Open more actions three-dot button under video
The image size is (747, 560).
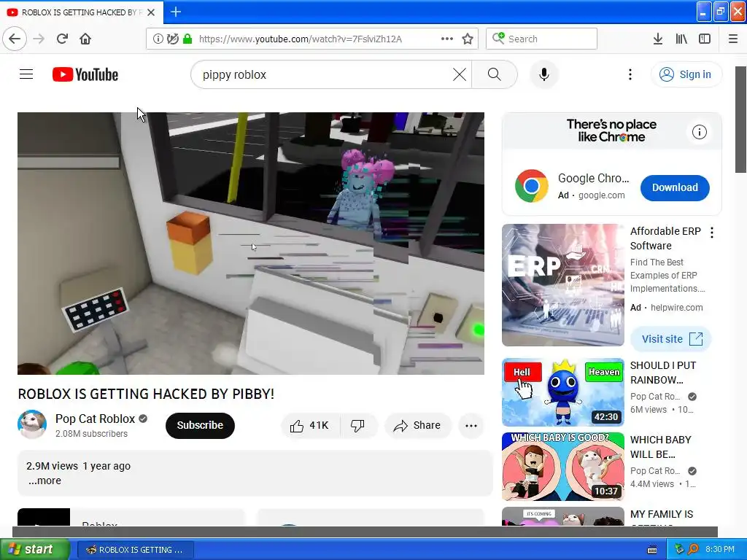pos(471,425)
